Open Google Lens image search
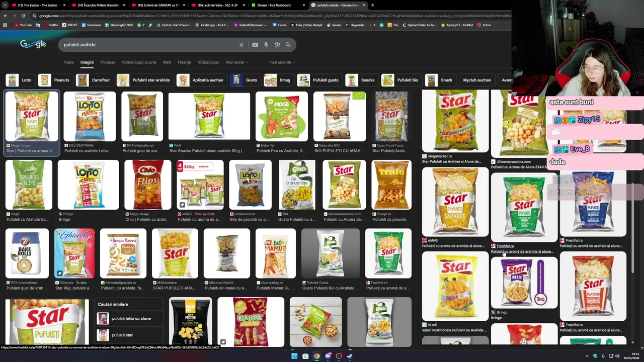 277,45
